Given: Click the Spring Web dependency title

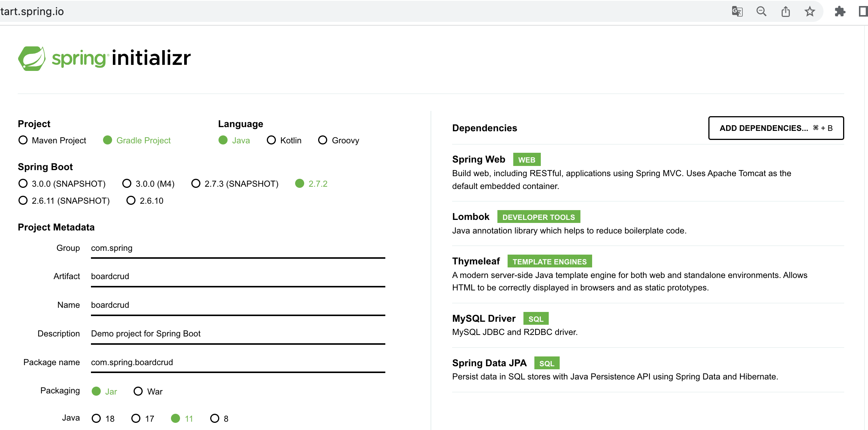Looking at the screenshot, I should (x=479, y=160).
